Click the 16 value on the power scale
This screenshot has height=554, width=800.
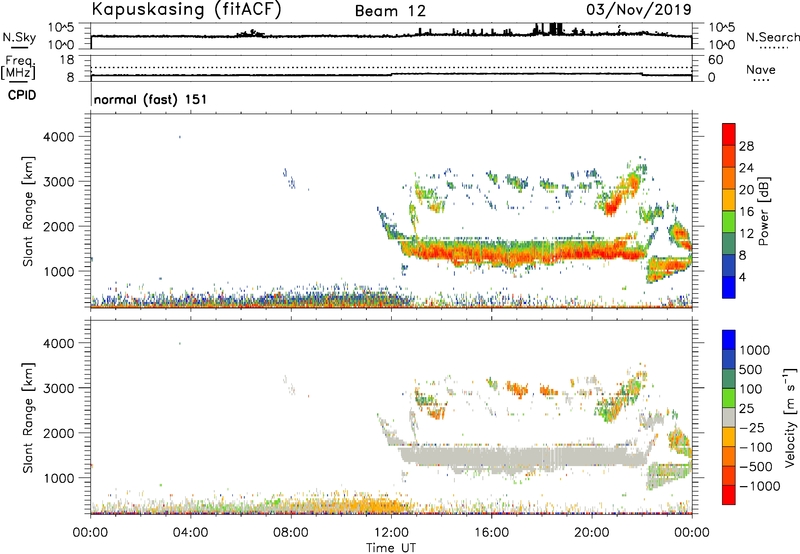[x=746, y=212]
